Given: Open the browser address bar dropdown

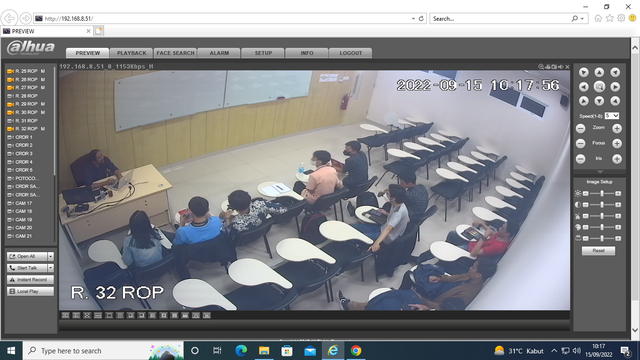Looking at the screenshot, I should pos(413,18).
